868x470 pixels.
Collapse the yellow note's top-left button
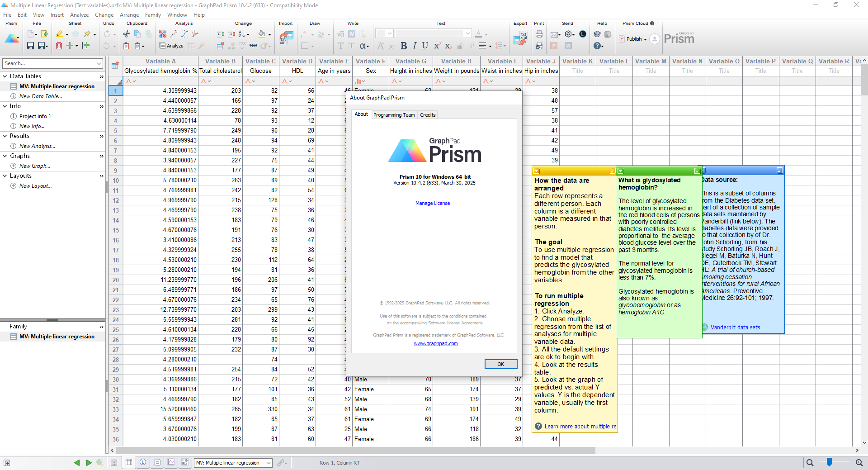(x=537, y=171)
